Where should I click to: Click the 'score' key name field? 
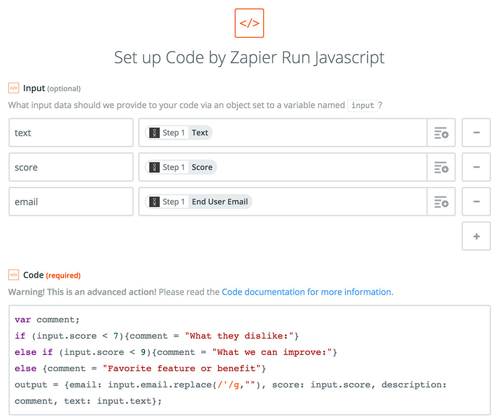click(71, 167)
